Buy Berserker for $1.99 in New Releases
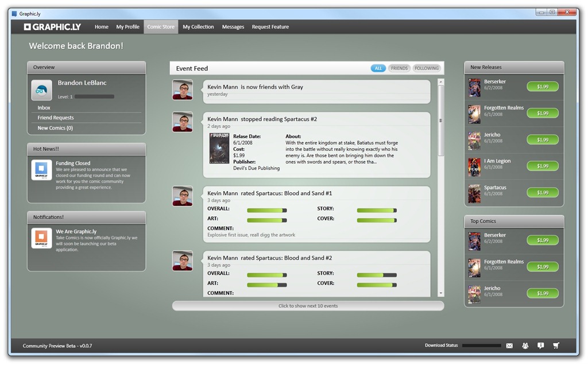The height and width of the screenshot is (365, 588). [x=543, y=87]
